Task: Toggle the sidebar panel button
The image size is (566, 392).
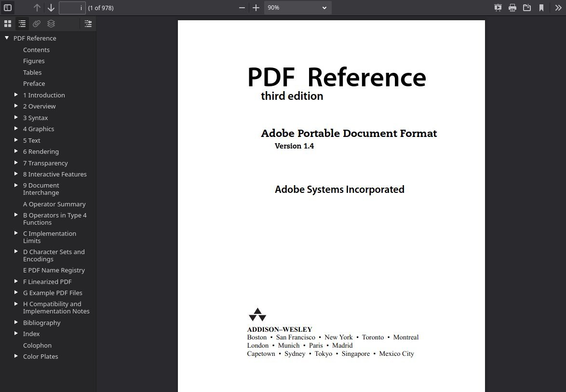Action: [8, 8]
